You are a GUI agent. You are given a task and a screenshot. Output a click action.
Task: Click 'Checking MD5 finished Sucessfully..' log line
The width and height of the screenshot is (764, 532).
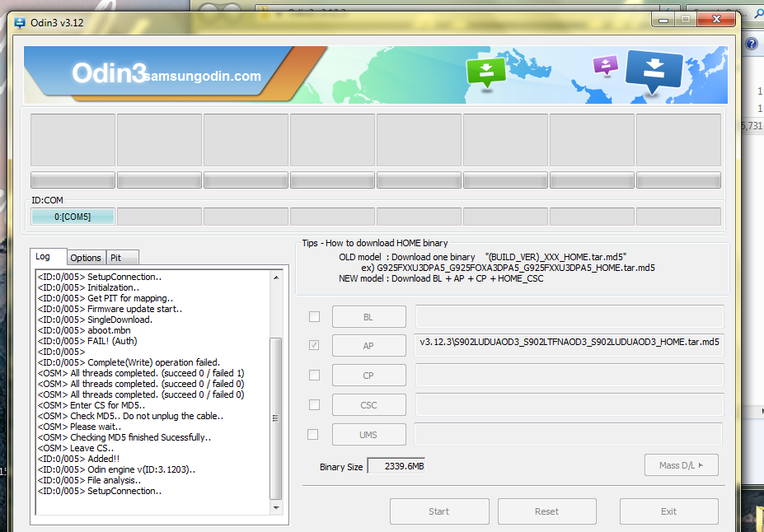pyautogui.click(x=124, y=437)
